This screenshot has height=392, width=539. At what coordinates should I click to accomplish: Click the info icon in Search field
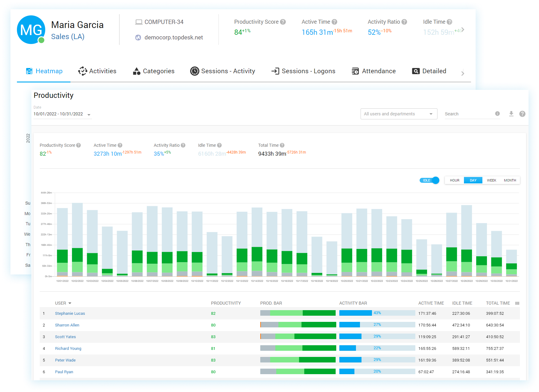(497, 114)
